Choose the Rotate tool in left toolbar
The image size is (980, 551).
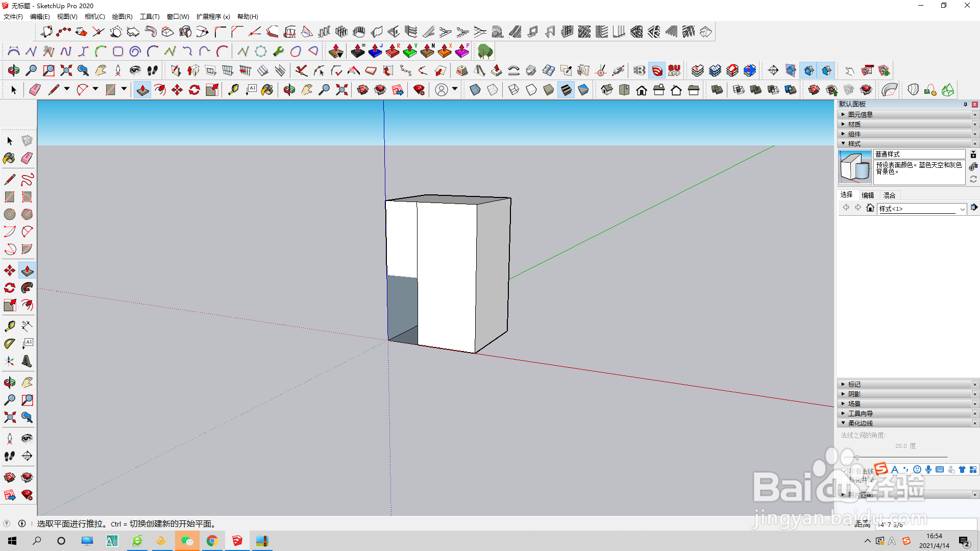click(9, 288)
